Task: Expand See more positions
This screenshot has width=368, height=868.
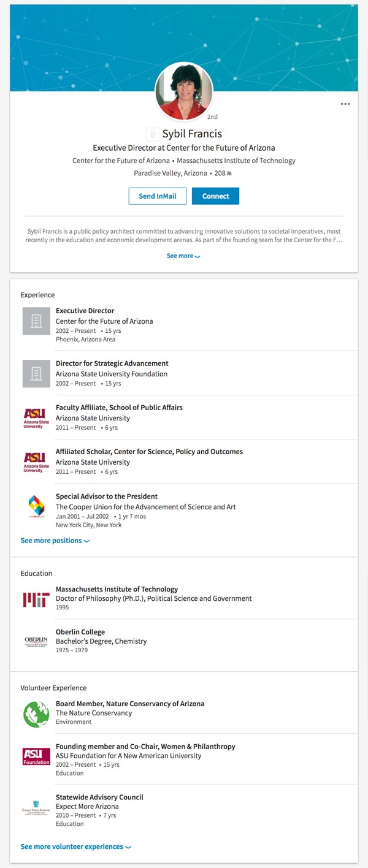Action: 55,541
